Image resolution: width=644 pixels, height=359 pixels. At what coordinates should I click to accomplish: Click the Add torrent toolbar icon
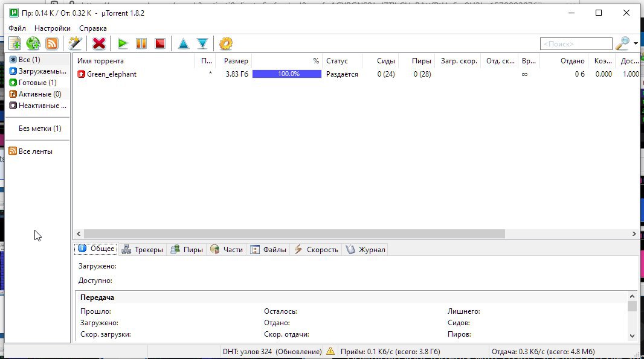[x=14, y=43]
